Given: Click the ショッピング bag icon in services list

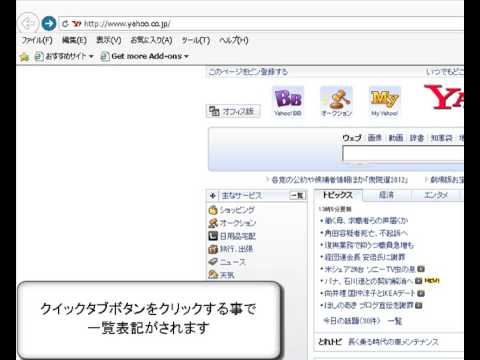Looking at the screenshot, I should (x=213, y=210).
